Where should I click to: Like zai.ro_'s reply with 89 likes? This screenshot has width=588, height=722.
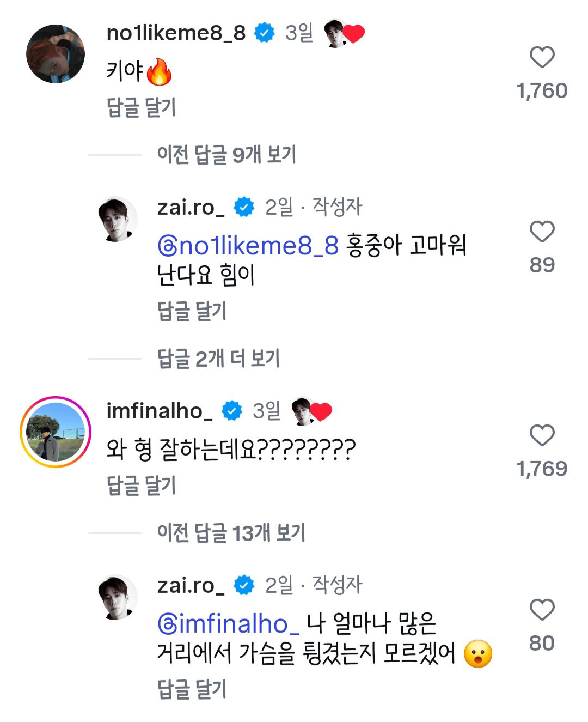(542, 232)
